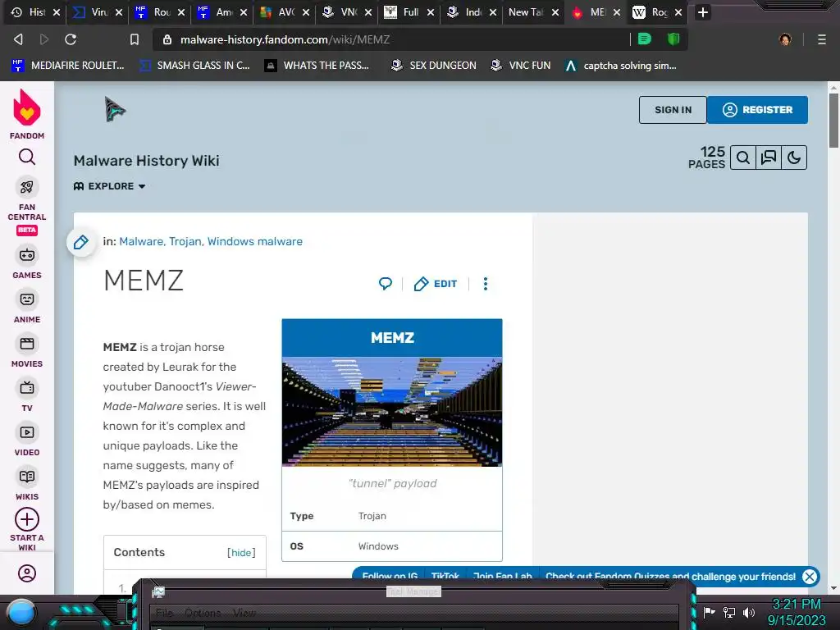Open the MEMZ talk page comment icon
Viewport: 840px width, 630px height.
(x=386, y=283)
